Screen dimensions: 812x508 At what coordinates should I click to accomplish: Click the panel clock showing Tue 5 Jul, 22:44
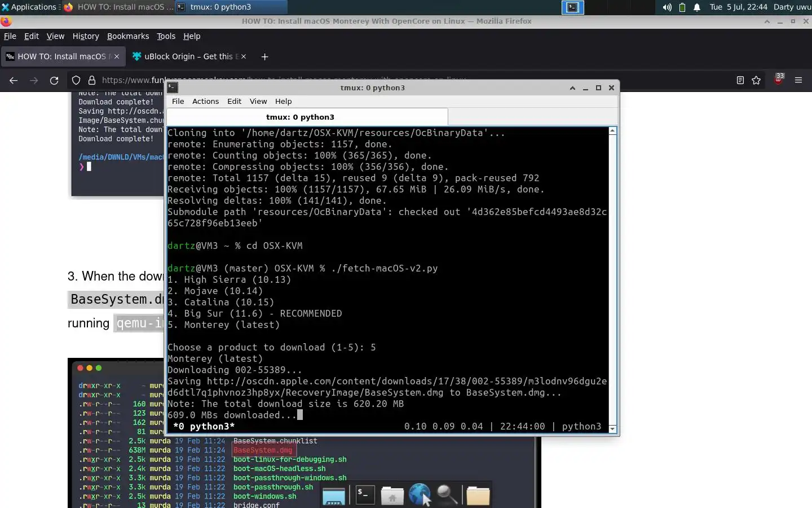point(739,7)
